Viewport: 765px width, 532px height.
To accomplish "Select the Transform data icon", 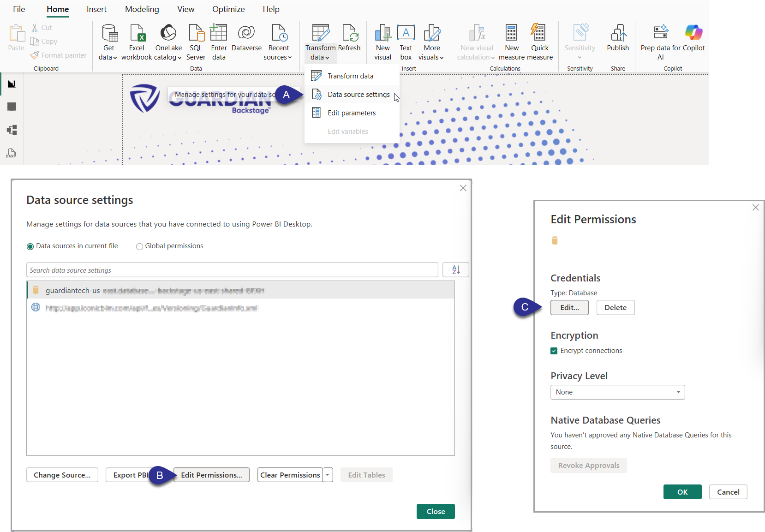I will coord(320,33).
